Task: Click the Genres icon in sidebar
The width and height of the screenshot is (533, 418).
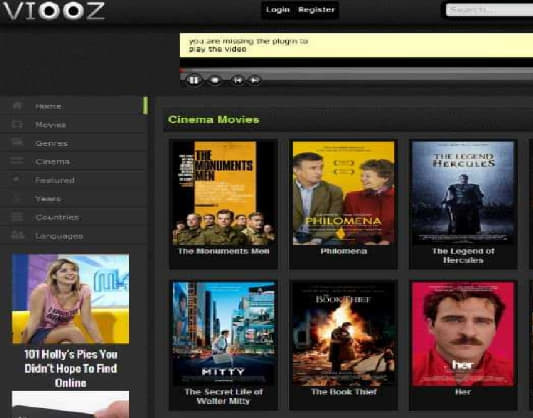Action: [x=17, y=142]
